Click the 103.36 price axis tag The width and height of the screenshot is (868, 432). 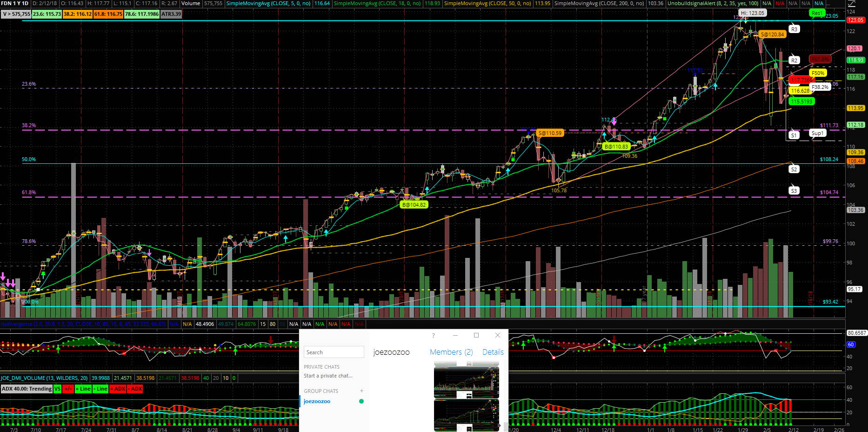[855, 210]
